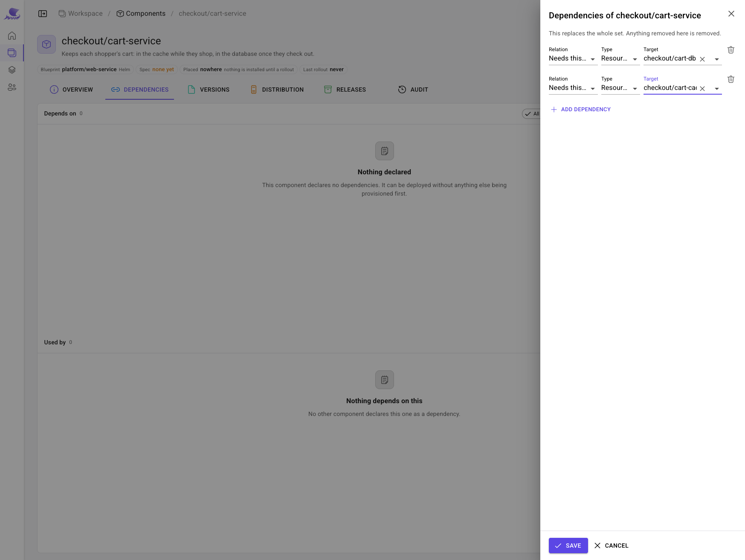
Task: Switch to the Dependencies tab
Action: pos(139,89)
